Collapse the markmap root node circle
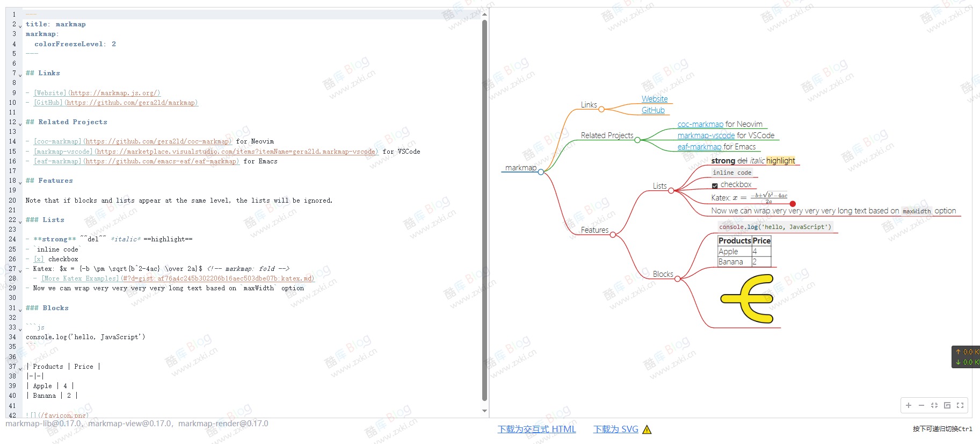The width and height of the screenshot is (980, 444). [541, 172]
